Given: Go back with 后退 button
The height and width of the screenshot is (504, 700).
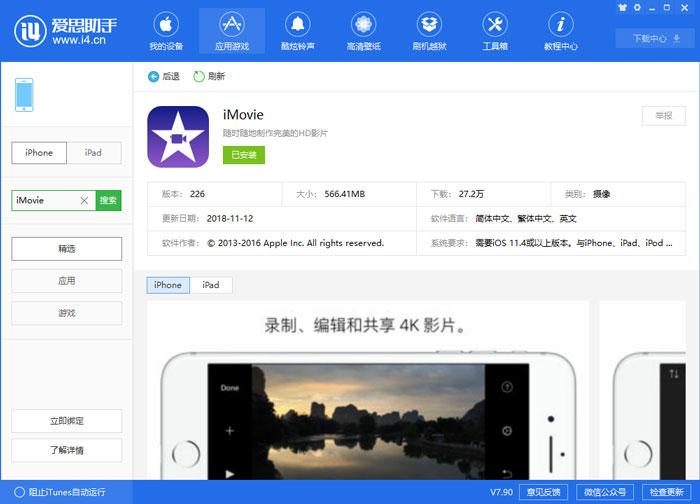Looking at the screenshot, I should point(164,76).
